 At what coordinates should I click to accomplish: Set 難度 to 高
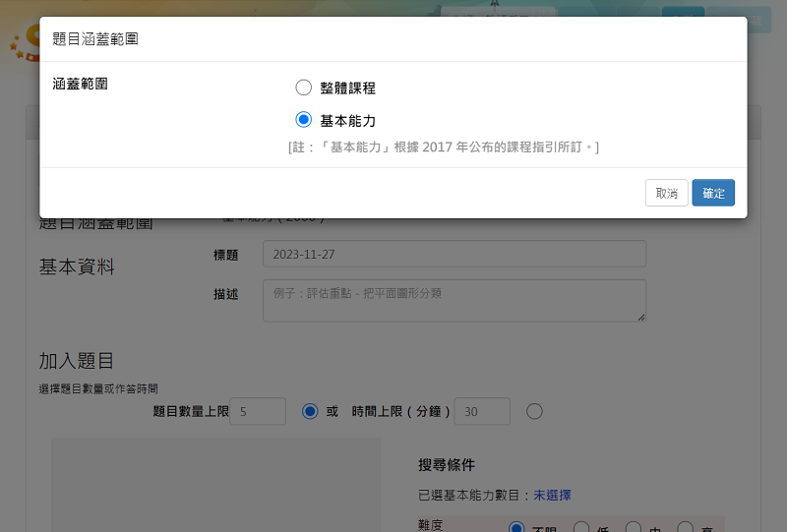[x=686, y=529]
